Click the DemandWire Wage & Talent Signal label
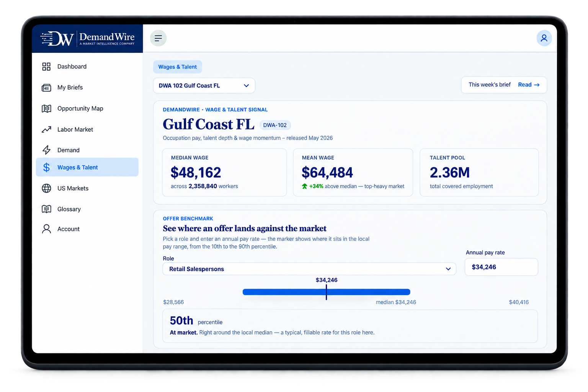Viewport: 588px width, 392px height. pos(215,110)
